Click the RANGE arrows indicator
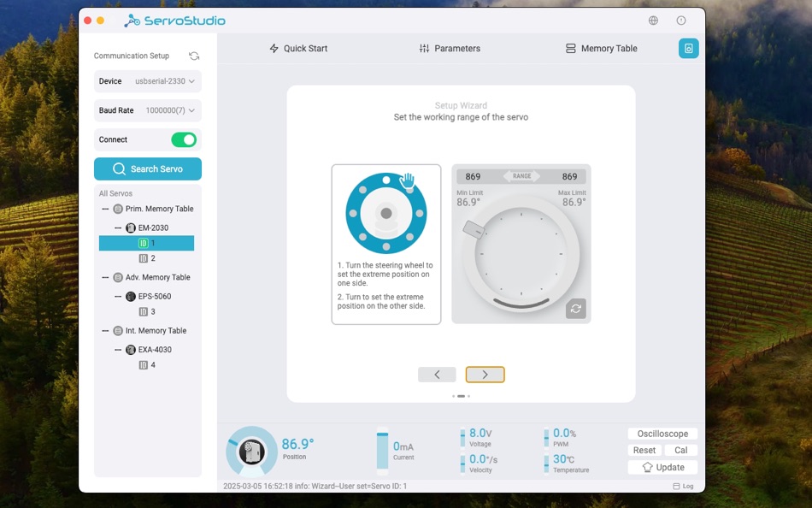The image size is (812, 508). point(521,176)
